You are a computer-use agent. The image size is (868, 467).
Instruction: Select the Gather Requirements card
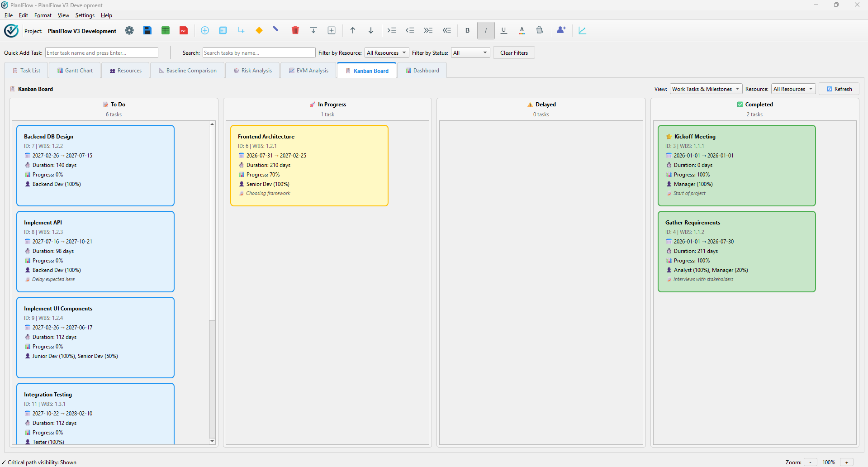pos(737,252)
